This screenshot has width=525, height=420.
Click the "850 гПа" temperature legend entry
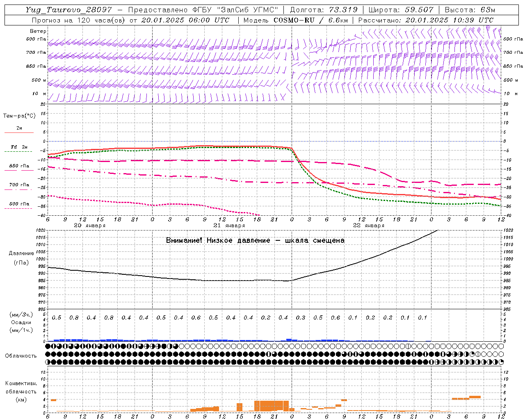[x=19, y=166]
